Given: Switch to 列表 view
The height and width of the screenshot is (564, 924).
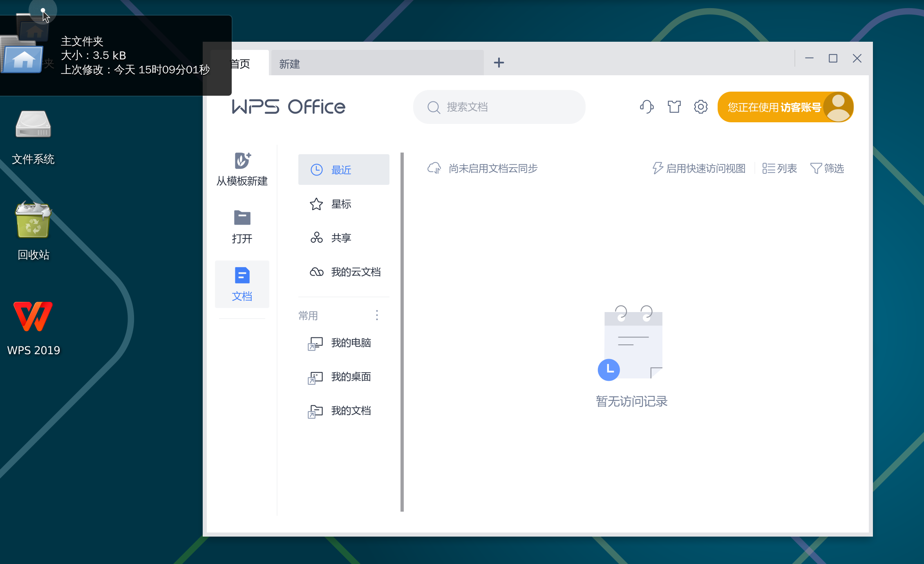Looking at the screenshot, I should 780,168.
